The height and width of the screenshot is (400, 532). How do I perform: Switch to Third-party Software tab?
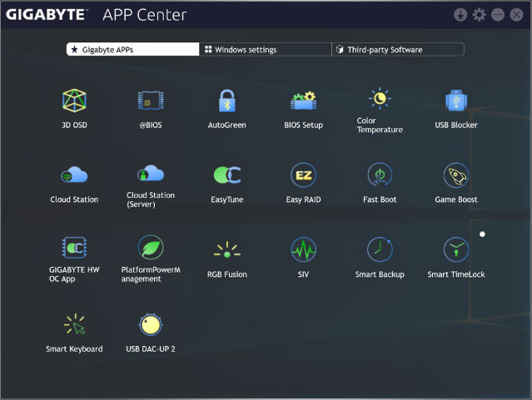pos(397,50)
